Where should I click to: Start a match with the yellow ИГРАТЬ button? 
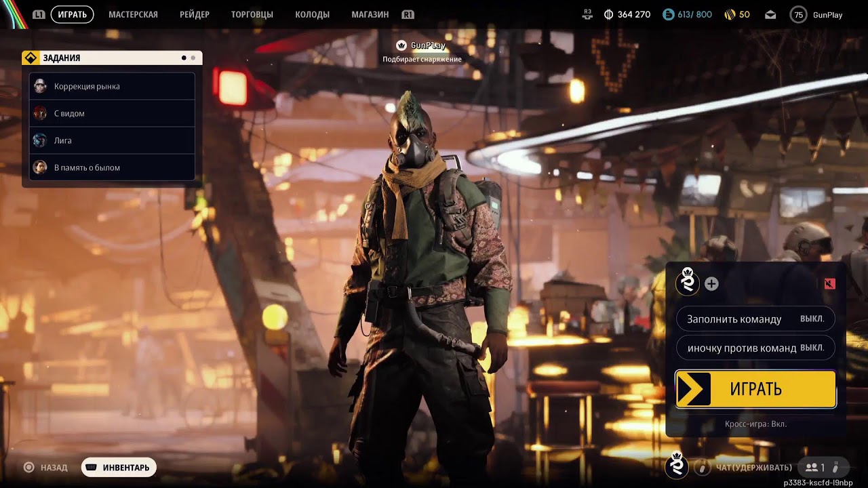(755, 389)
